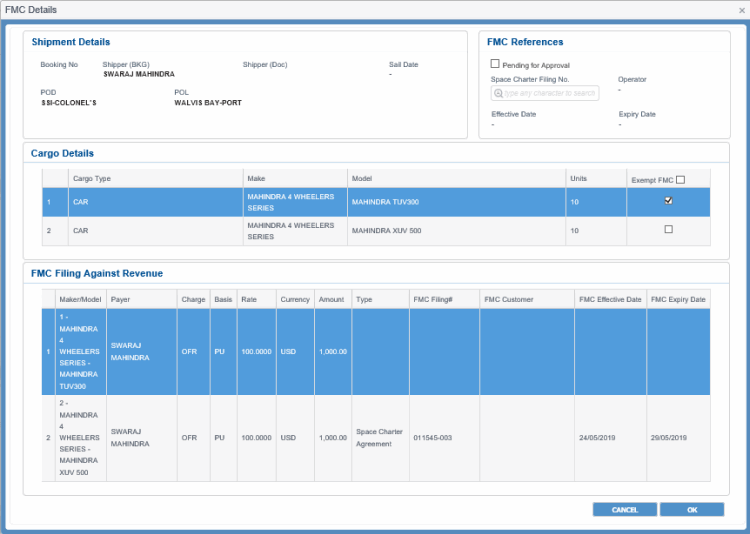Click search icon in Space Charter Filing field

(498, 93)
